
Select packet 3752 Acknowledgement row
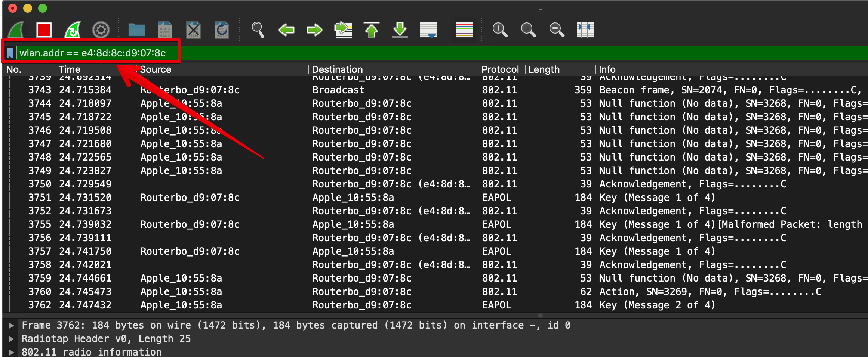coord(435,211)
